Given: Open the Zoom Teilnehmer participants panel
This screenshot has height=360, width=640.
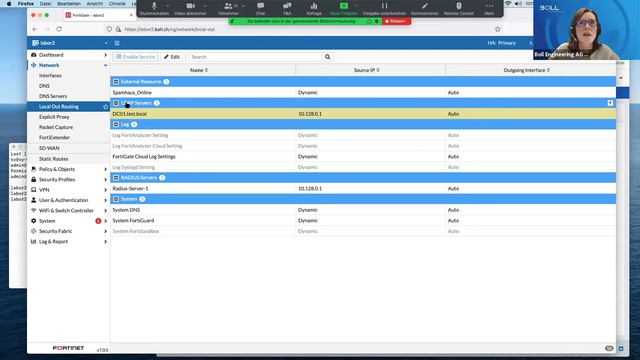Looking at the screenshot, I should point(228,6).
